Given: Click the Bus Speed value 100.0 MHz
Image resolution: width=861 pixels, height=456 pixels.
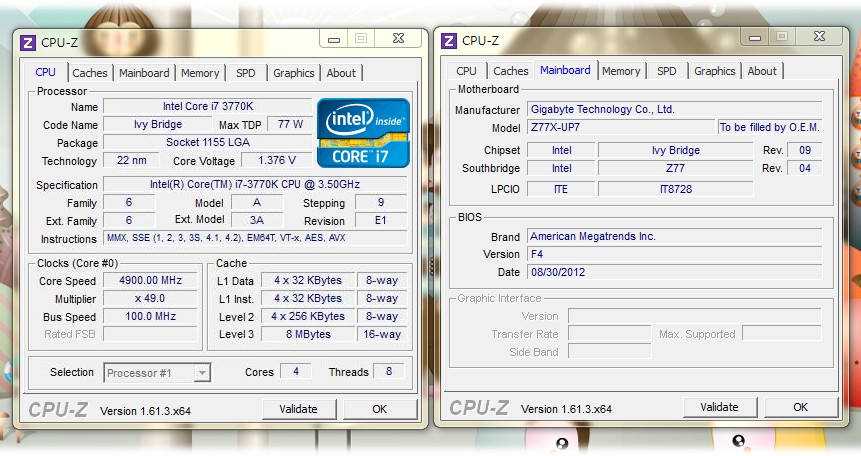Looking at the screenshot, I should click(150, 316).
